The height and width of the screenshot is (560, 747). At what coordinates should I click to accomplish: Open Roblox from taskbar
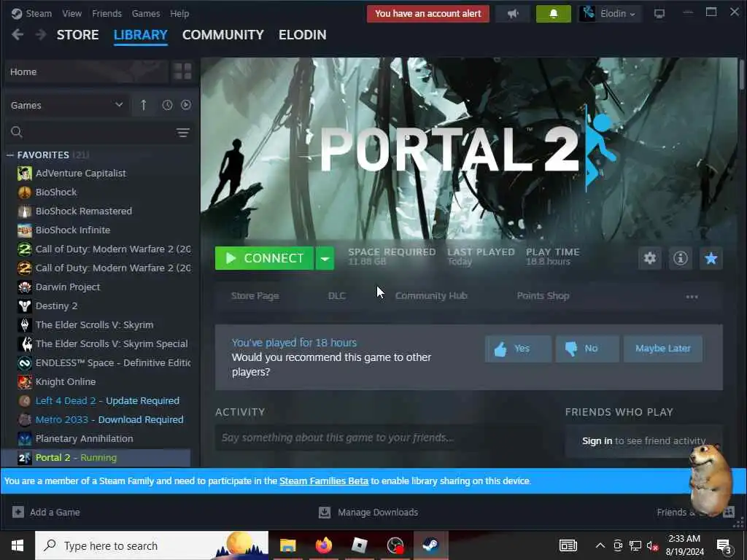pos(359,545)
